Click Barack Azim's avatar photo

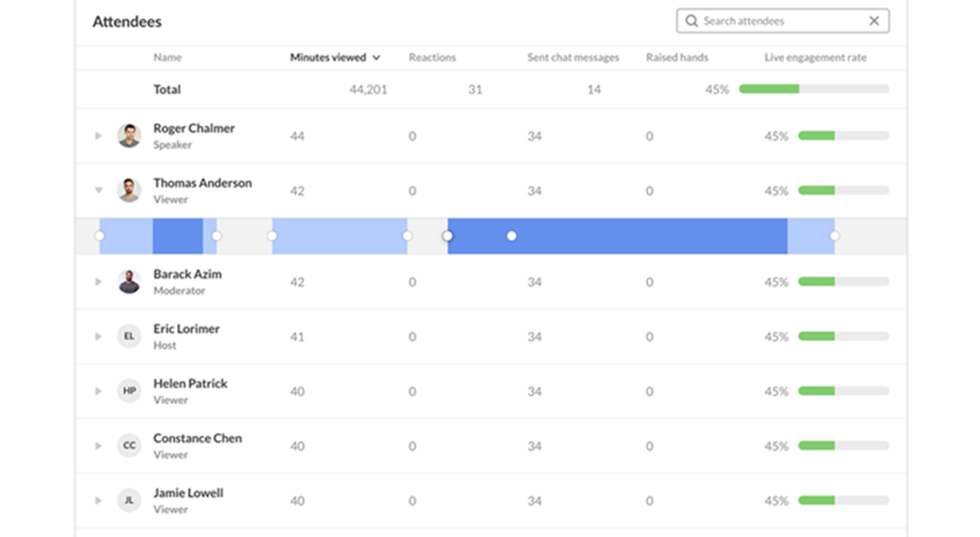[129, 282]
